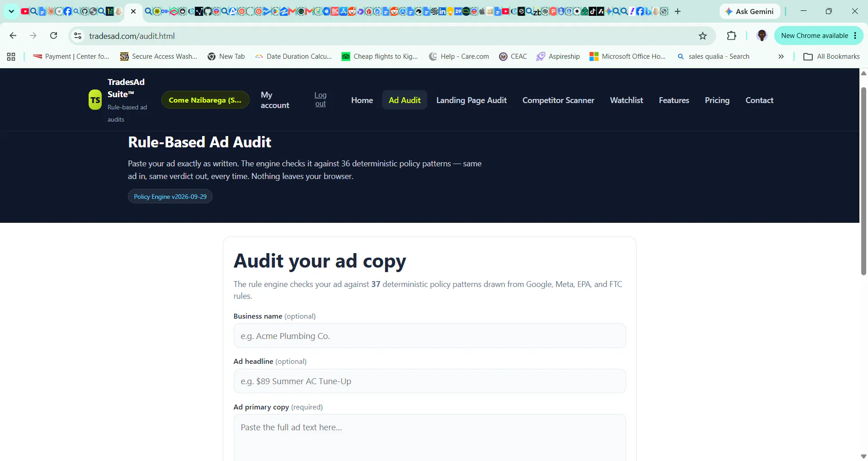This screenshot has height=461, width=868.
Task: Bookmark this page with the star icon
Action: click(x=703, y=36)
